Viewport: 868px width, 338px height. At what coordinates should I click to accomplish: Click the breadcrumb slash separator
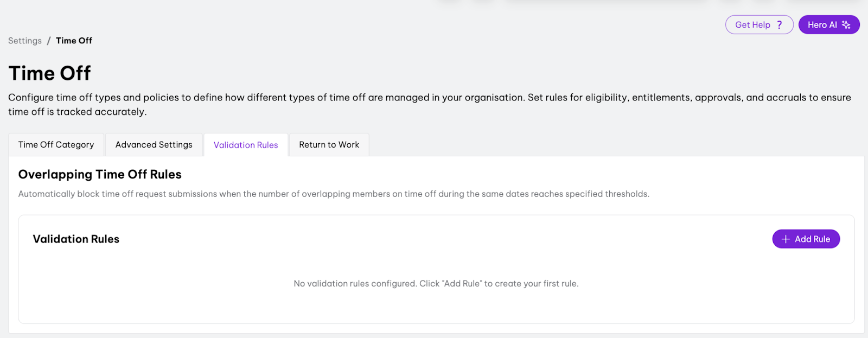(x=49, y=41)
